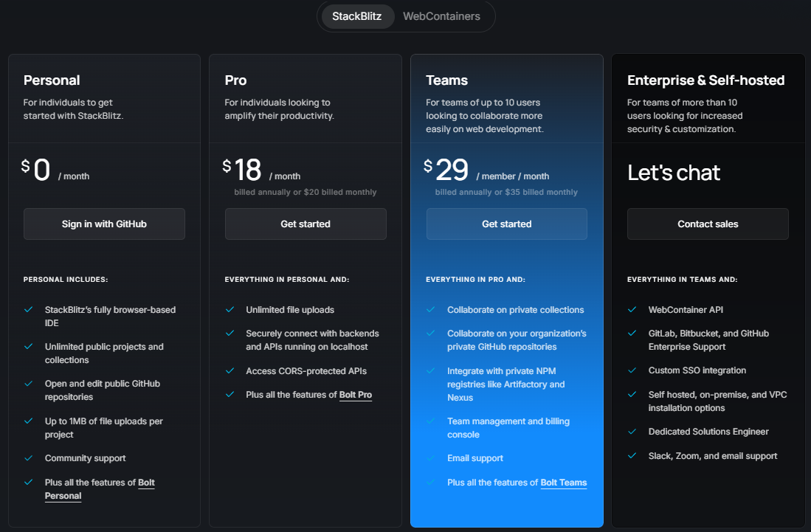This screenshot has height=532, width=811.
Task: Click the Sign in with GitHub button
Action: tap(105, 224)
